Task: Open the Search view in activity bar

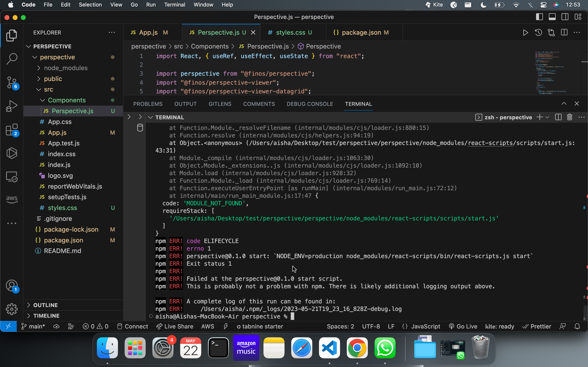Action: tap(11, 59)
